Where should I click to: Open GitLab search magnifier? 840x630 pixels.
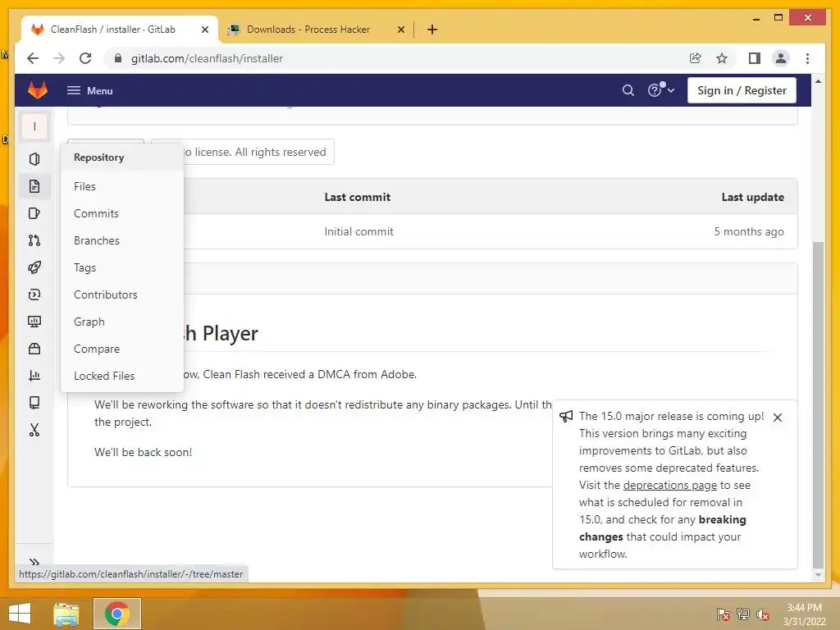coord(628,90)
